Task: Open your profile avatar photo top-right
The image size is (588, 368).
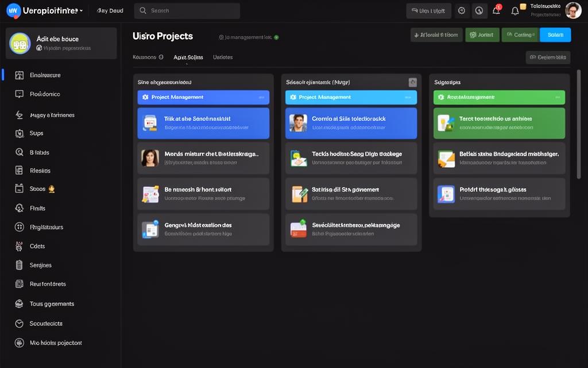Action: click(572, 10)
